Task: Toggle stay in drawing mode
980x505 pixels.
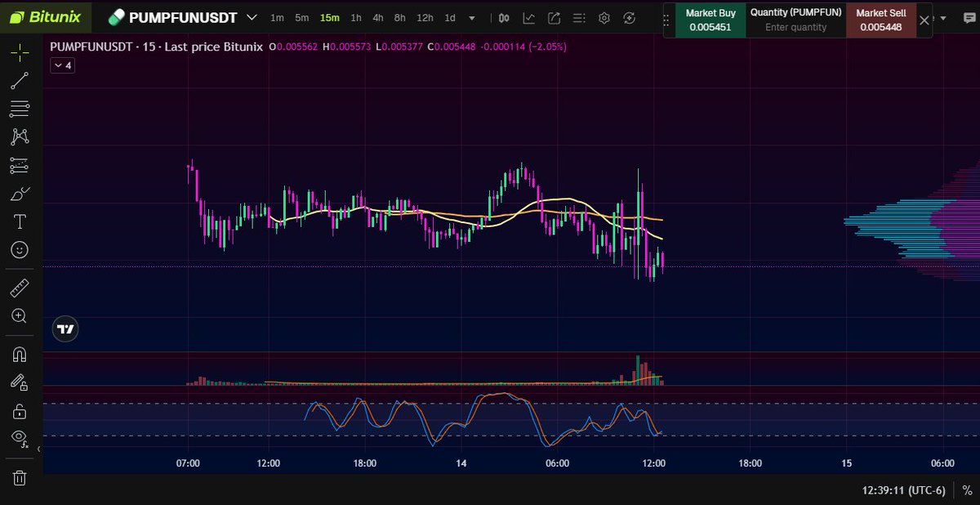Action: (x=20, y=382)
